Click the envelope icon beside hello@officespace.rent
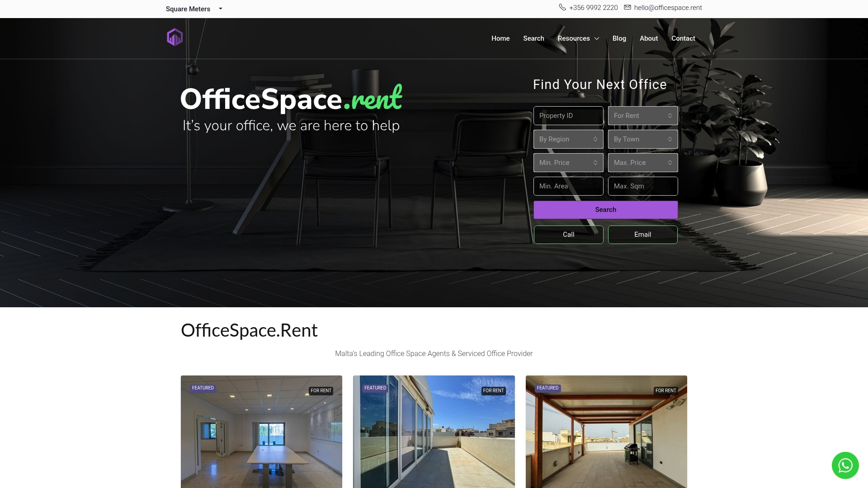The width and height of the screenshot is (868, 488). [627, 7]
